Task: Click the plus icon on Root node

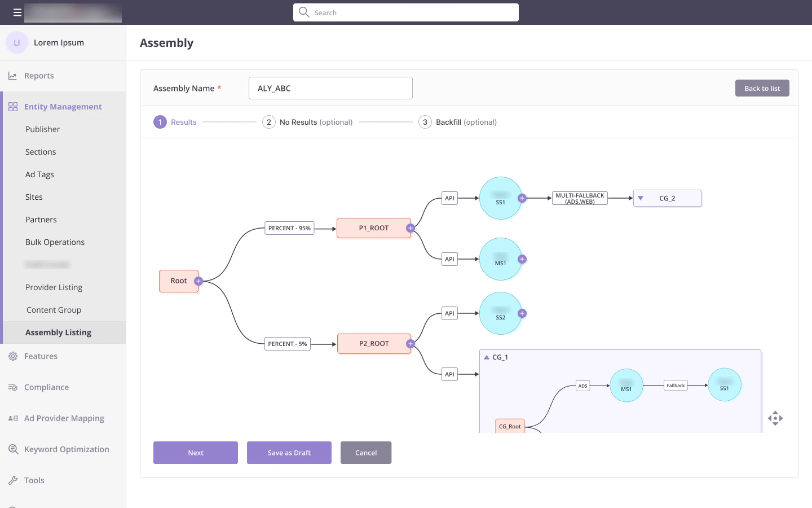Action: (198, 281)
